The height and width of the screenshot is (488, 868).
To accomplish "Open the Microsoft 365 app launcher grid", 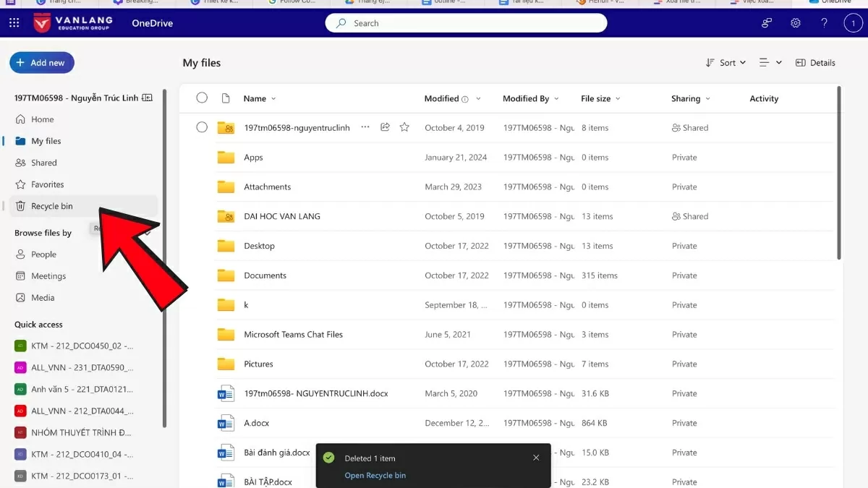I will 13,22.
